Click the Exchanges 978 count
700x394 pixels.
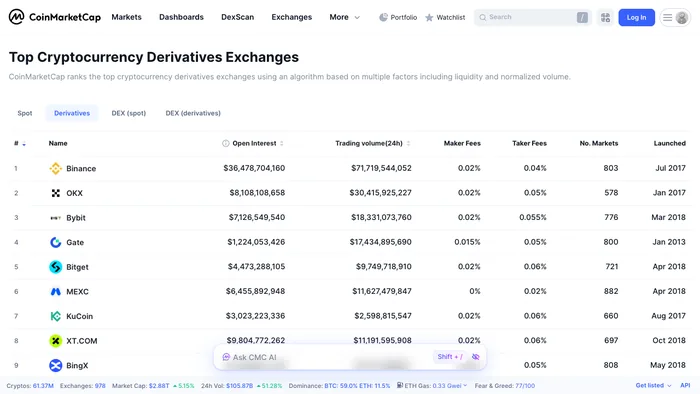point(100,386)
